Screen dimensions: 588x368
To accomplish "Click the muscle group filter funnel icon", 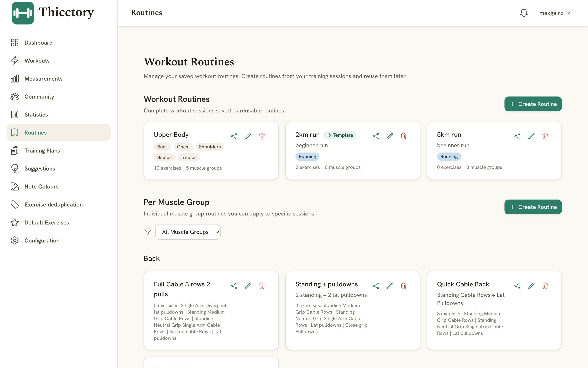I will [x=147, y=232].
